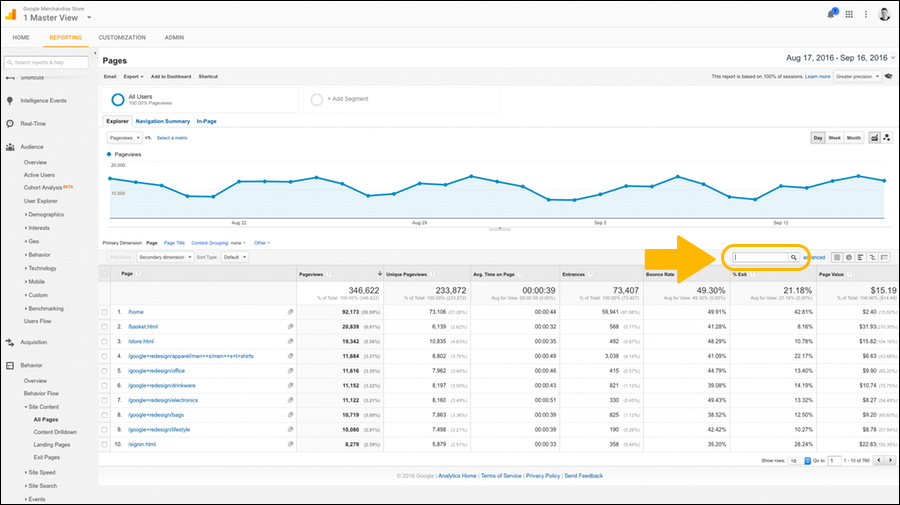Check the /signin.html row checkbox
This screenshot has width=900, height=505.
pyautogui.click(x=104, y=444)
